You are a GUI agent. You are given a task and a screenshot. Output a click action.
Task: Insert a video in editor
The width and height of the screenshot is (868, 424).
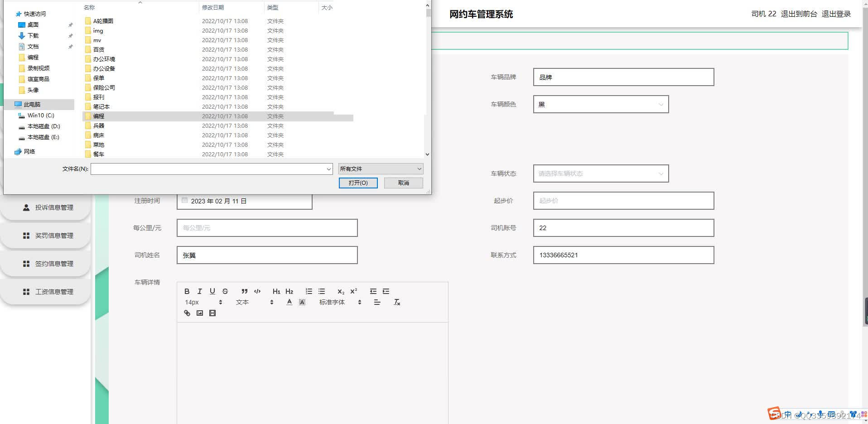[212, 313]
